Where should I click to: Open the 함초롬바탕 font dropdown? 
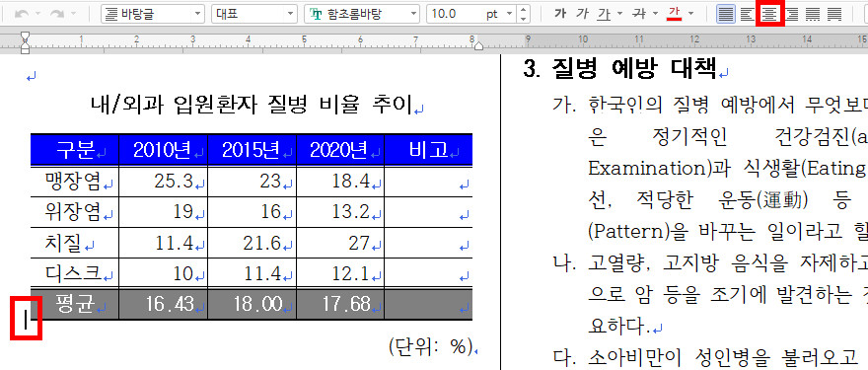(362, 14)
